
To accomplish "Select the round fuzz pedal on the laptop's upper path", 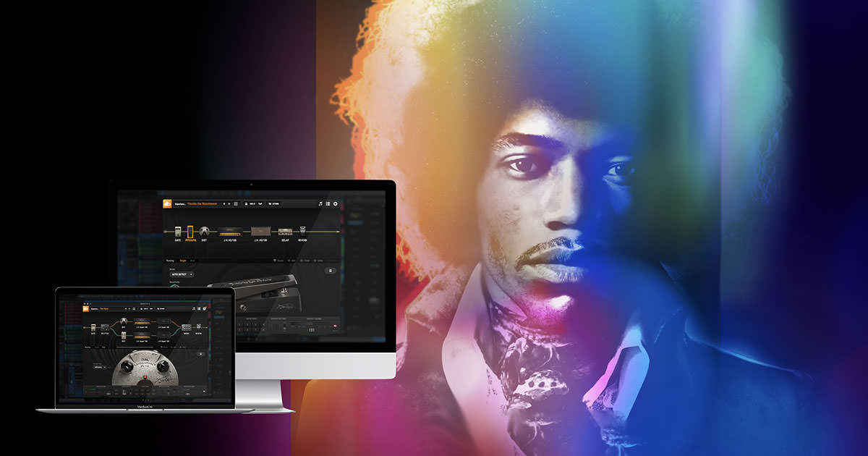I will [124, 321].
